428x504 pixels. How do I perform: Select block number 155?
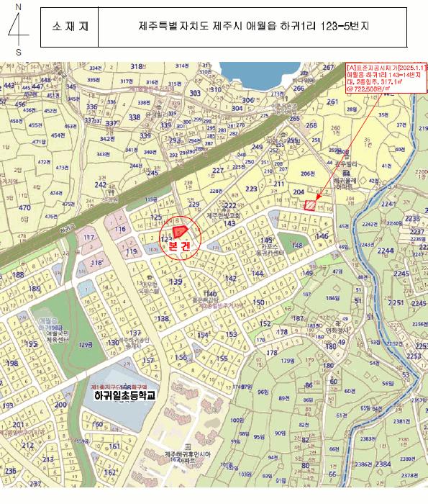point(222,359)
